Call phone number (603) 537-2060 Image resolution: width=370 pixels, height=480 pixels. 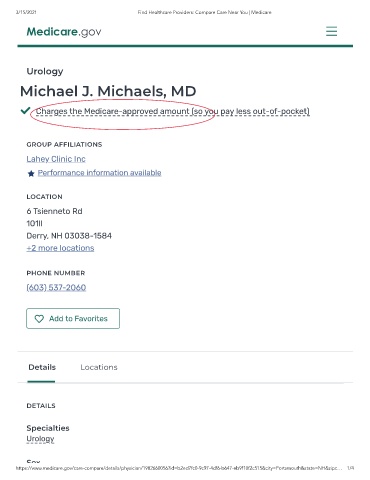click(x=56, y=287)
